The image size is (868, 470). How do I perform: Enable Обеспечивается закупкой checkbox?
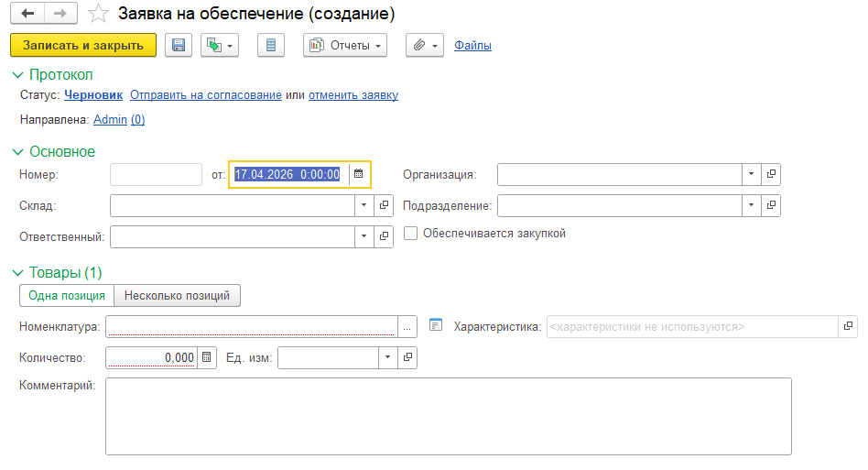tap(411, 234)
